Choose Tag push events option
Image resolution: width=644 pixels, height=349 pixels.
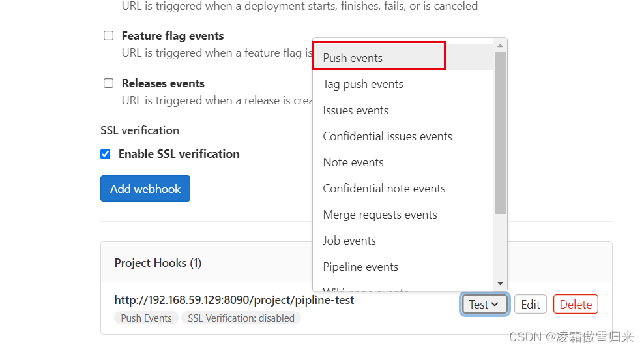pos(363,84)
